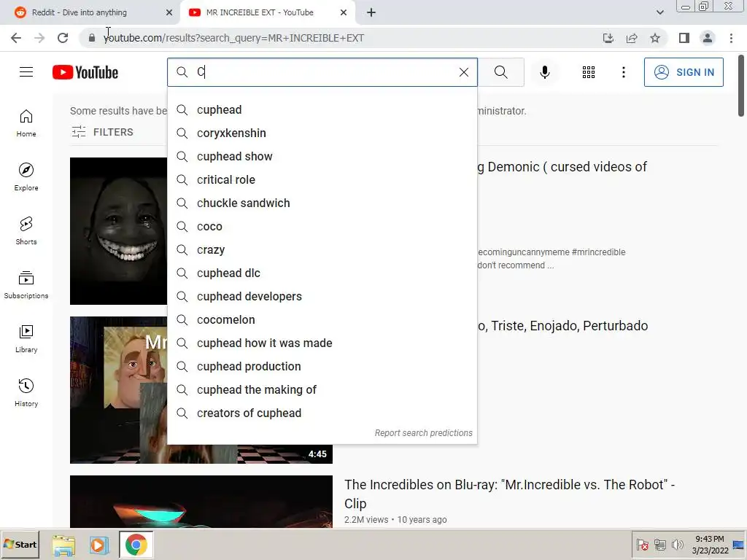Screen dimensions: 747x560
Task: Open the search FILTERS options
Action: (x=102, y=132)
